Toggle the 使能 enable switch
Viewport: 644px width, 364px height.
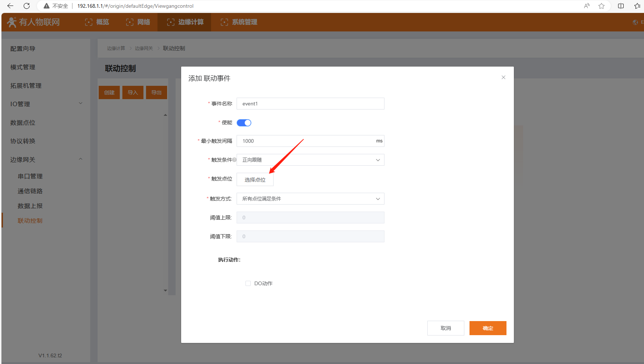point(244,123)
